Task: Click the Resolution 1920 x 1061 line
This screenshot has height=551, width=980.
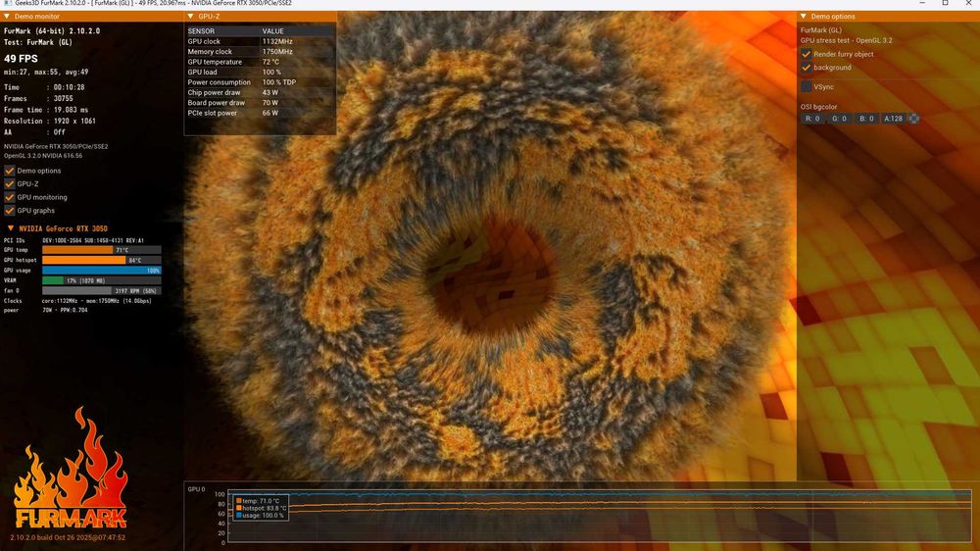Action: pyautogui.click(x=49, y=121)
